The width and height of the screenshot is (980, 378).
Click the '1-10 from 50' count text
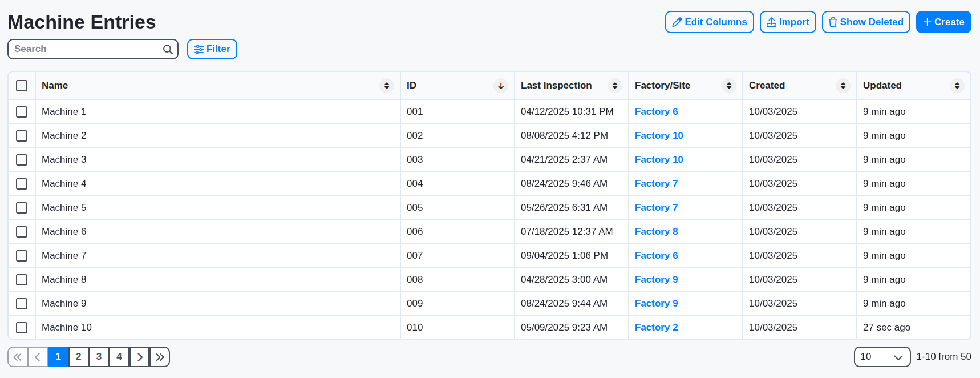click(x=943, y=357)
